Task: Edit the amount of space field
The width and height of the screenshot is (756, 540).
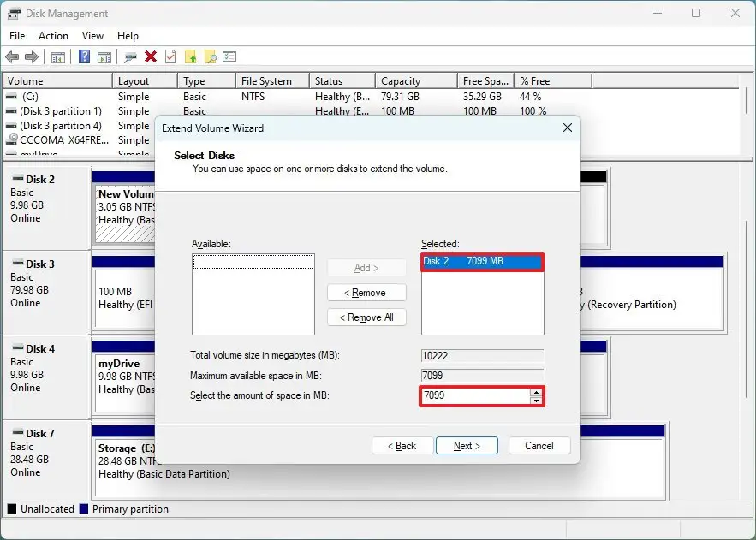Action: (471, 395)
